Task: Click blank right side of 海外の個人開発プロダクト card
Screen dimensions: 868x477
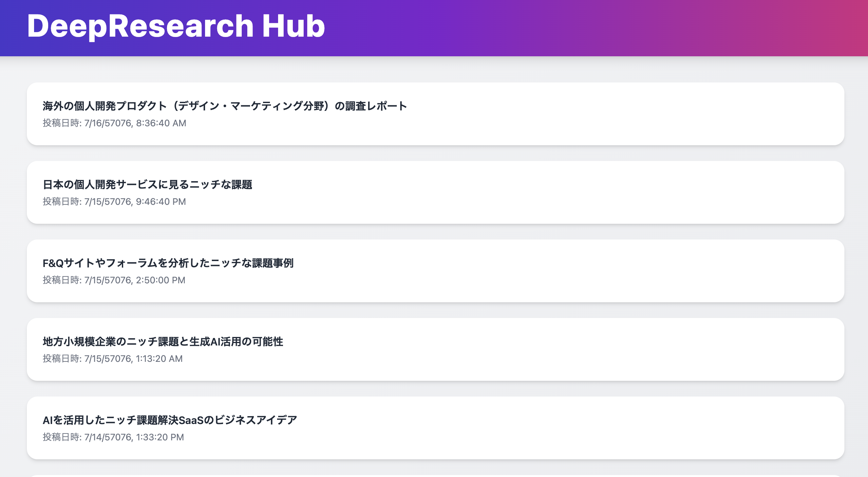Action: pyautogui.click(x=640, y=114)
